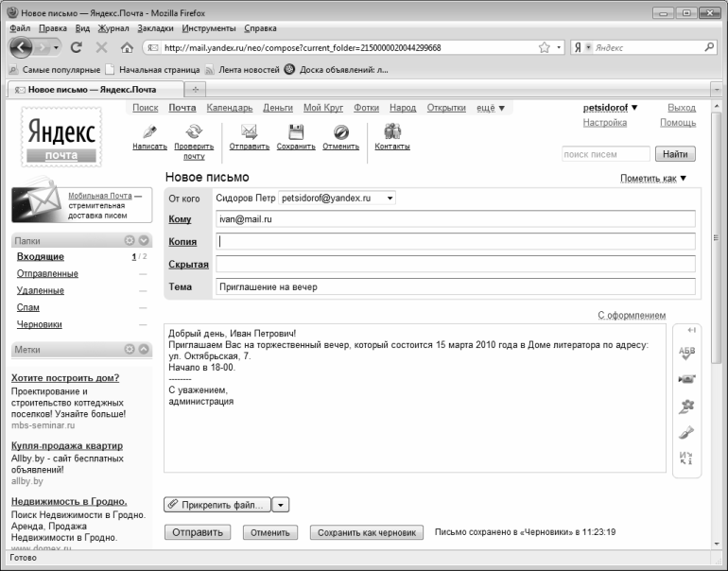728x571 pixels.
Task: Open the Черновики folder
Action: (40, 324)
